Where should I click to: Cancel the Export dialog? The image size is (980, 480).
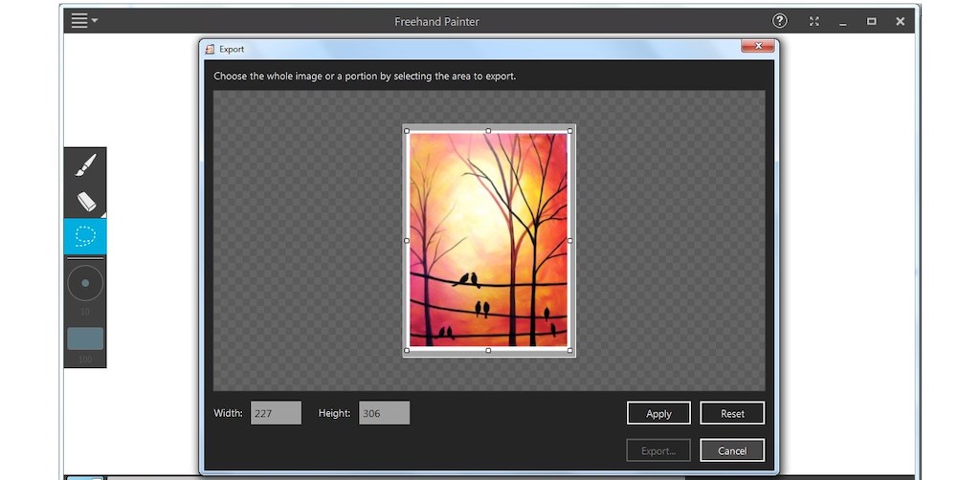coord(732,450)
